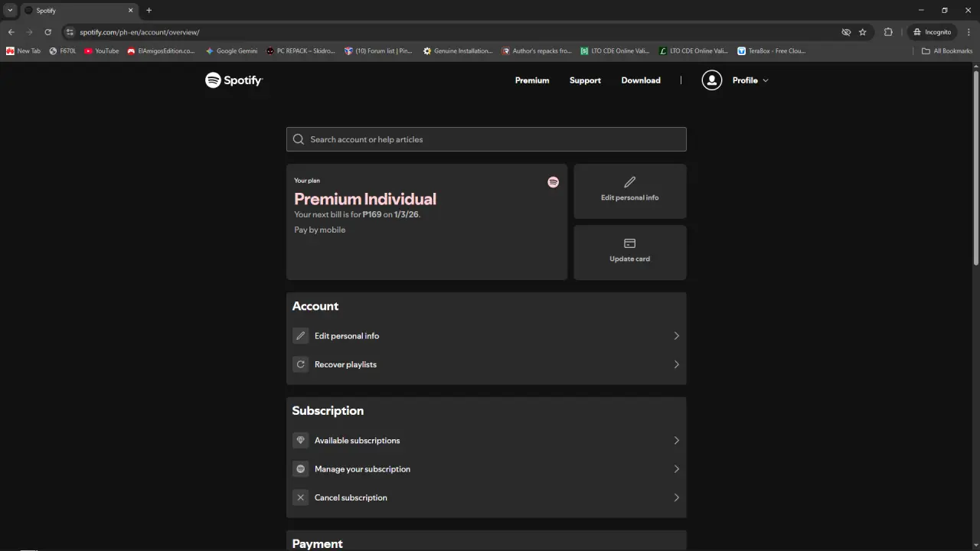Click the diamond icon beside Available subscriptions
Viewport: 980px width, 551px height.
pos(301,440)
